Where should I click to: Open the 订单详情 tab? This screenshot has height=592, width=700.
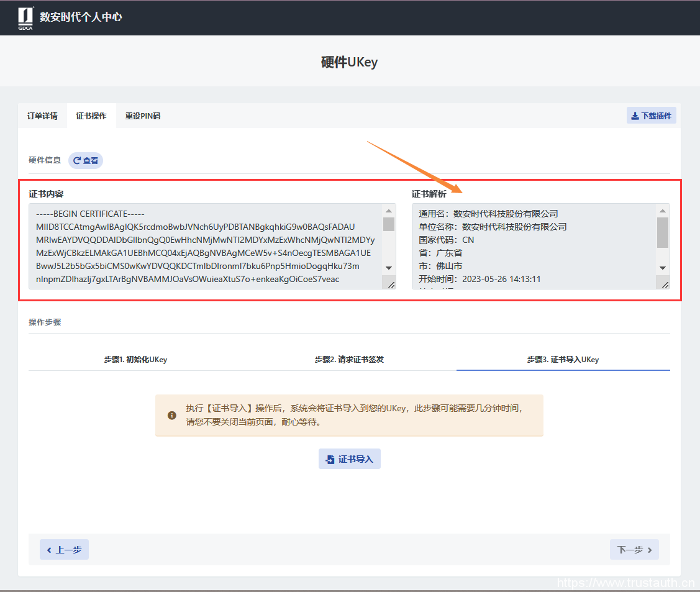pos(42,116)
